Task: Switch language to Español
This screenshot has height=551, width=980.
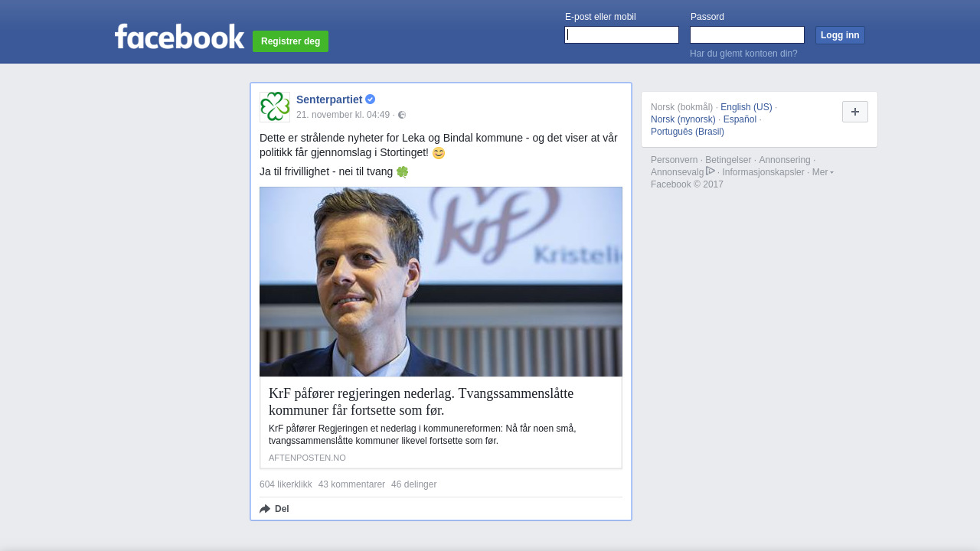Action: (740, 119)
